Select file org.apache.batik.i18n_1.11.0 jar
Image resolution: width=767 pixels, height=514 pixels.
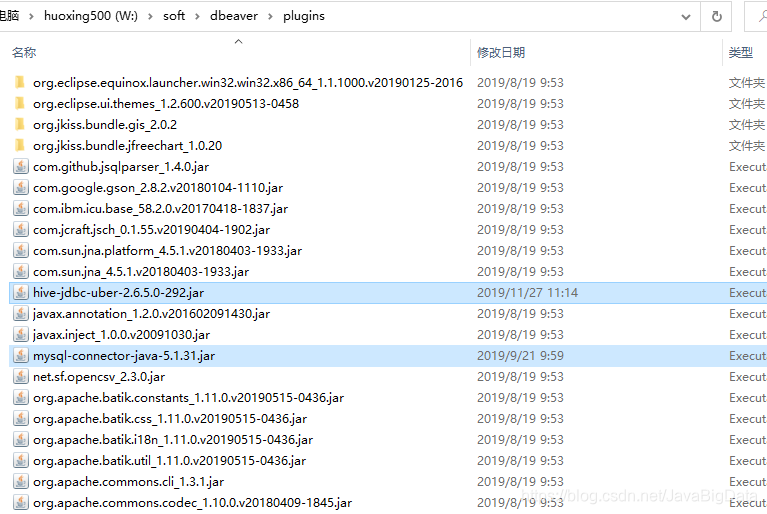173,440
